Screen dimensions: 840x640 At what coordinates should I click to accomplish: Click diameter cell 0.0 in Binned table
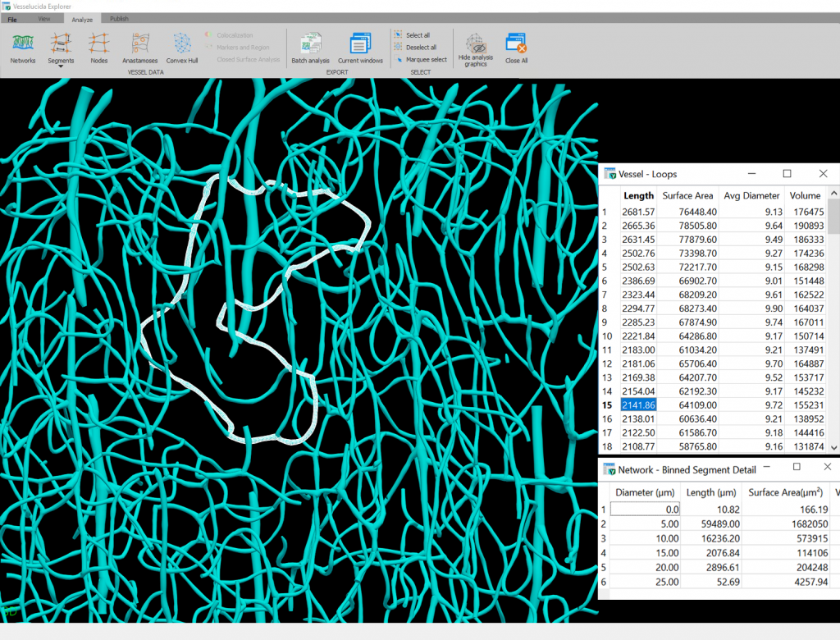pyautogui.click(x=645, y=510)
